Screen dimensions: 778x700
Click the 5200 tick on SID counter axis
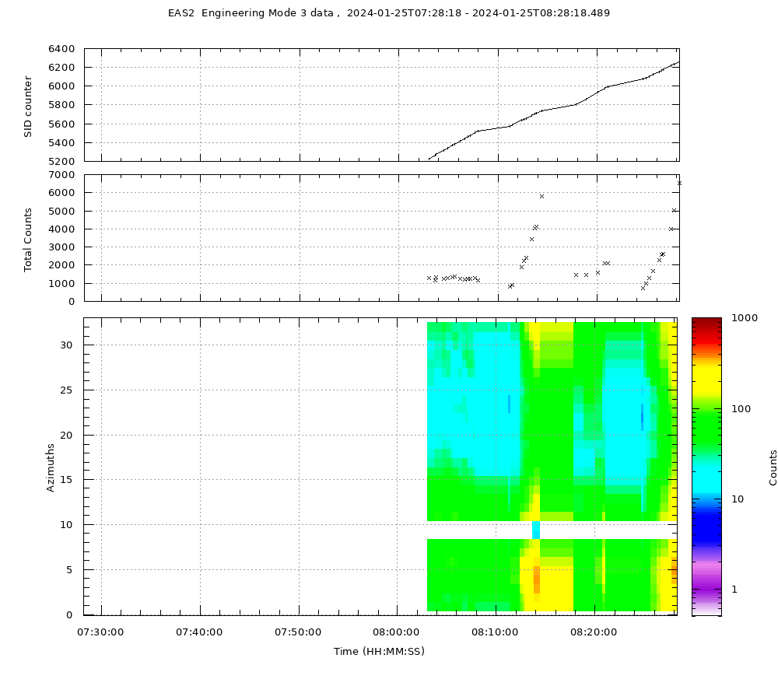pyautogui.click(x=61, y=162)
